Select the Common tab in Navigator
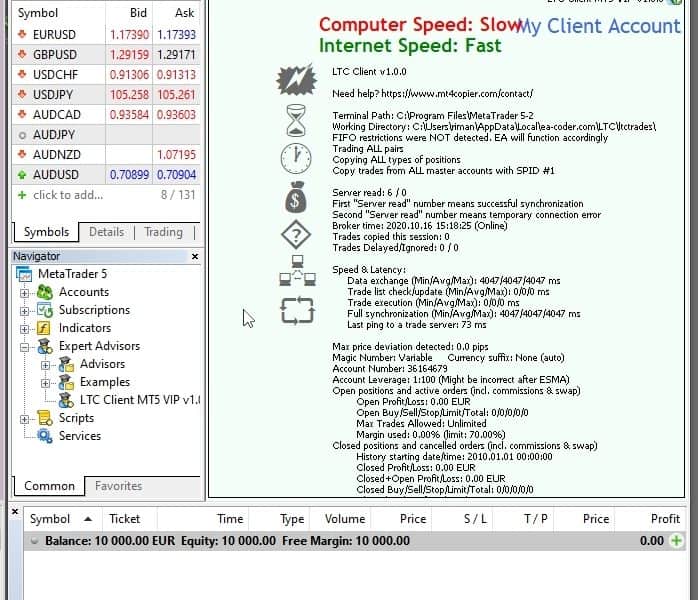This screenshot has height=600, width=698. coord(49,486)
